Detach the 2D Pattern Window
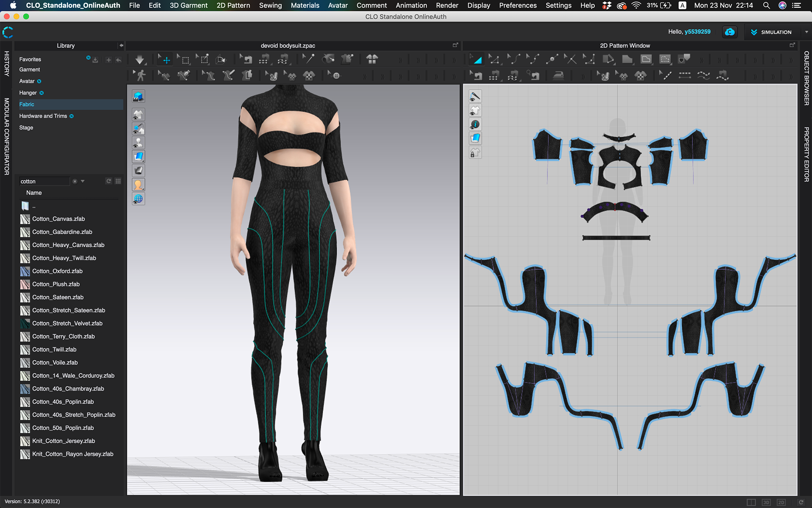Image resolution: width=812 pixels, height=508 pixels. 792,45
